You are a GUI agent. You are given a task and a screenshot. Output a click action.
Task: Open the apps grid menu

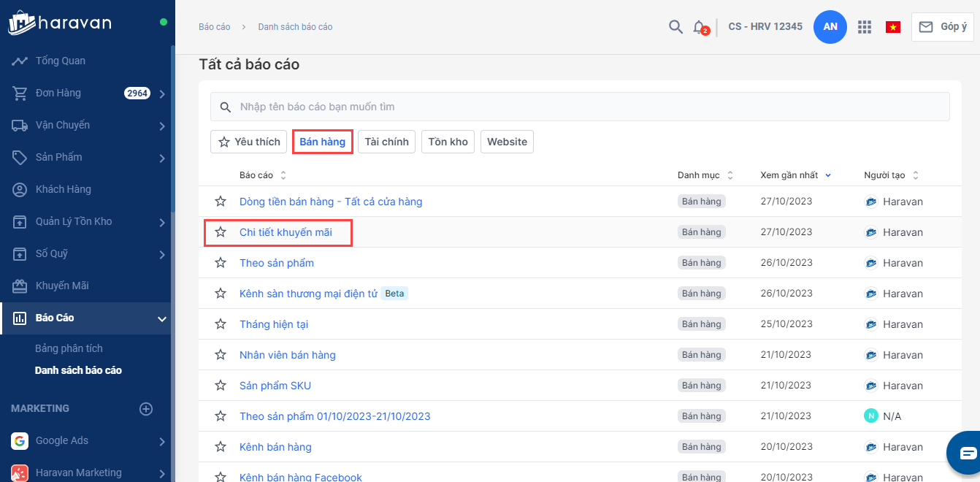tap(865, 27)
